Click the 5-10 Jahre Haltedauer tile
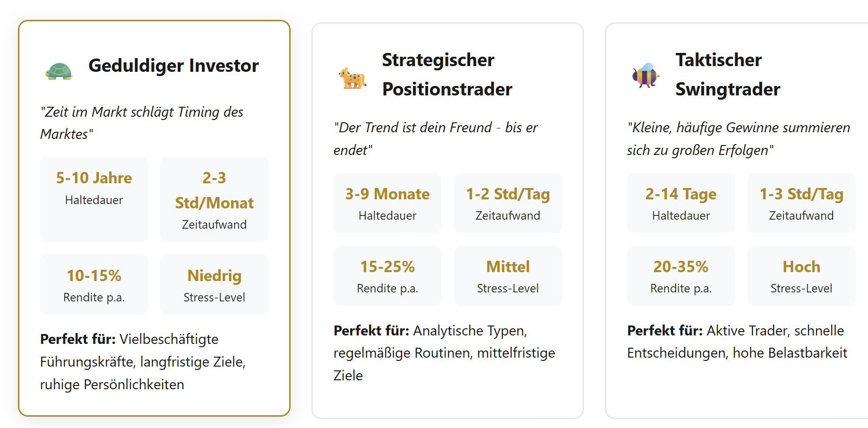The height and width of the screenshot is (428, 868). click(94, 199)
